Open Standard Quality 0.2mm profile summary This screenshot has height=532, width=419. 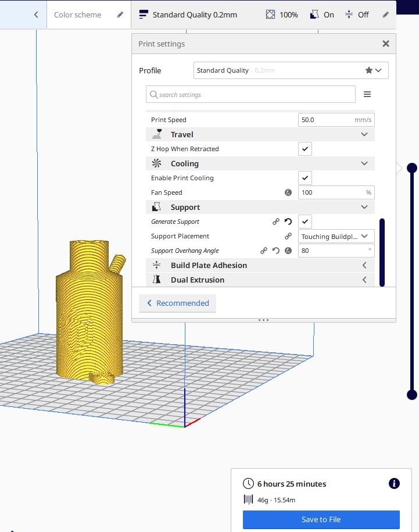tap(188, 15)
